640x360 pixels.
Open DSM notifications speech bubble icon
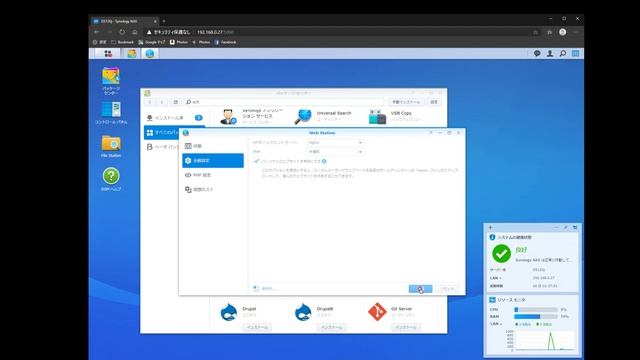click(x=537, y=53)
